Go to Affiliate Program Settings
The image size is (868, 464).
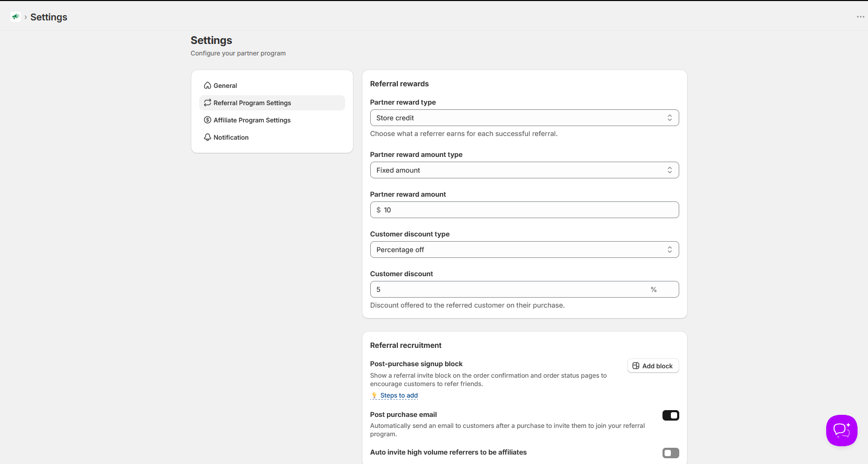point(272,120)
